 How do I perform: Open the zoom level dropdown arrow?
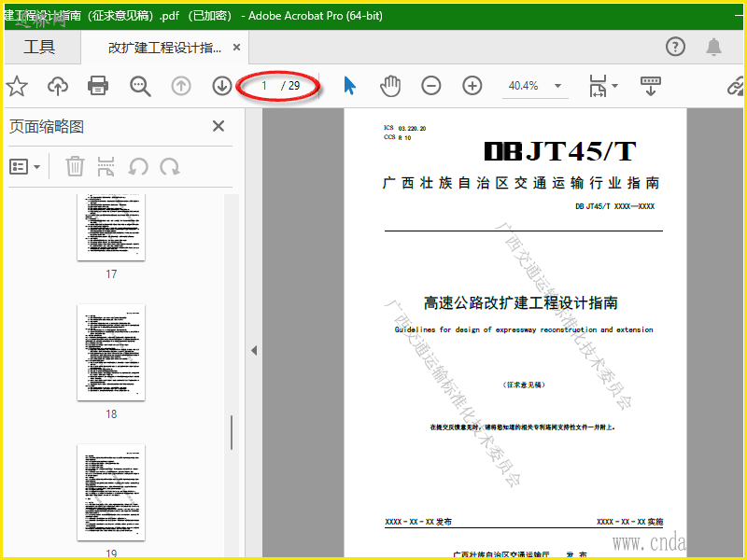[x=557, y=86]
